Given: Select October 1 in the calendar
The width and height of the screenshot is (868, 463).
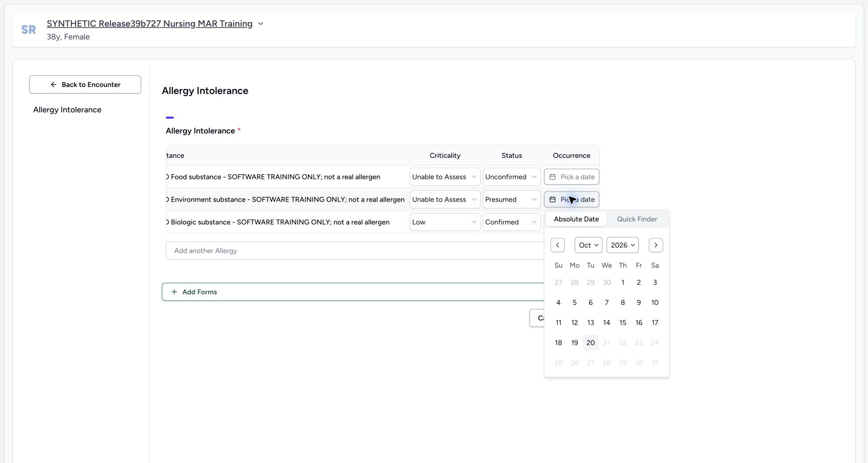Looking at the screenshot, I should 623,283.
